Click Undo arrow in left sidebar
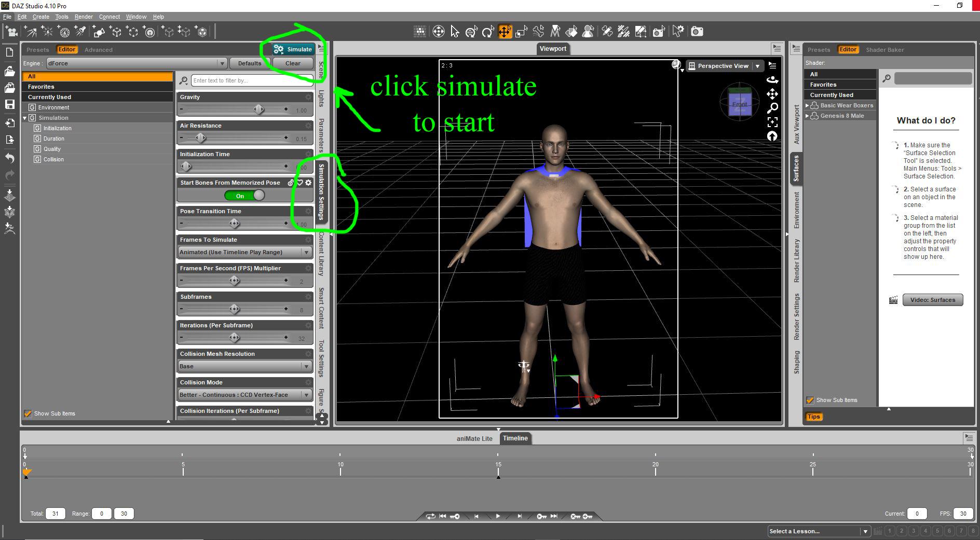This screenshot has height=540, width=980. click(9, 158)
